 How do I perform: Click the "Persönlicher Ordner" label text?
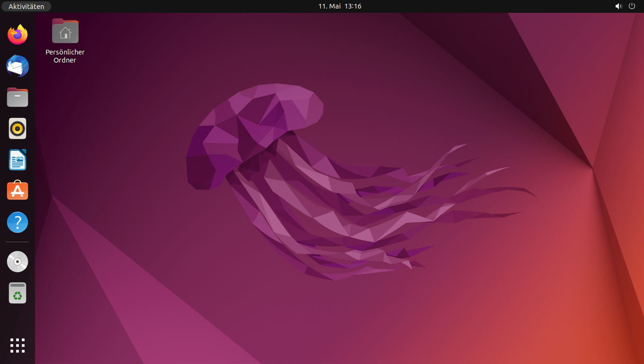coord(64,56)
